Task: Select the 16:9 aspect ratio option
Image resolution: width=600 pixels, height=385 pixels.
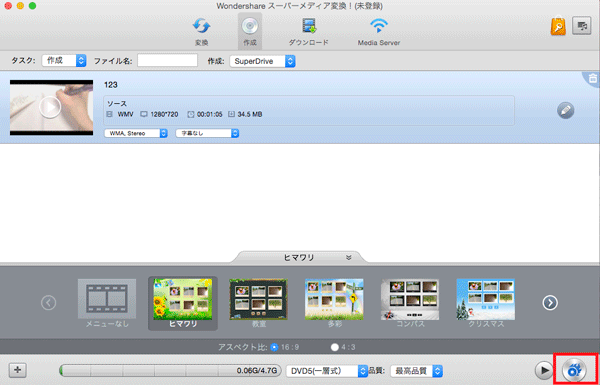Action: coord(274,347)
